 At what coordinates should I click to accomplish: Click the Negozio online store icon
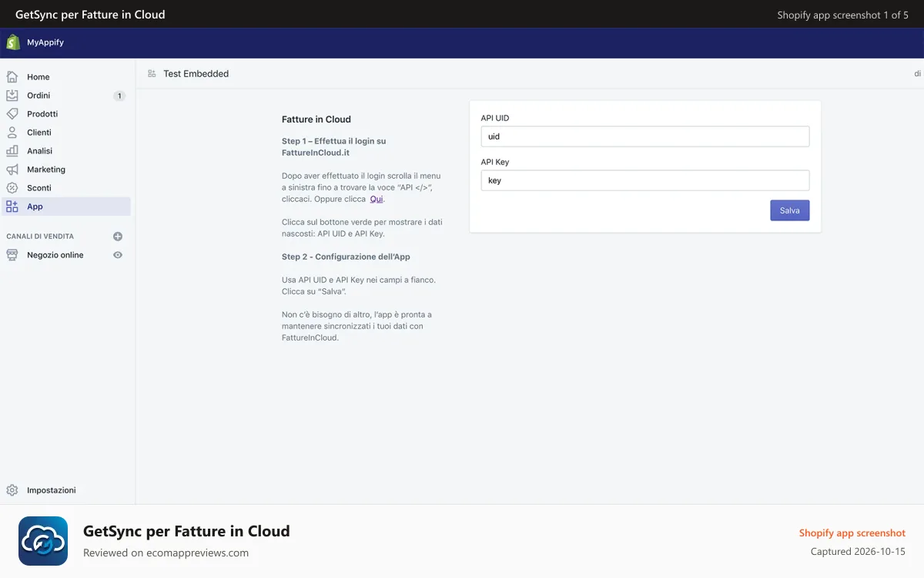pyautogui.click(x=12, y=255)
